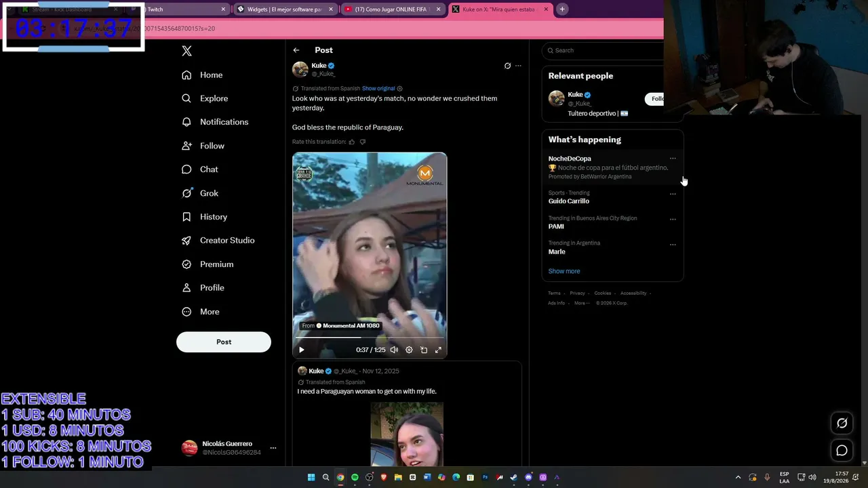This screenshot has width=868, height=488.
Task: Click the Grok icon on Kuke's post
Action: click(x=507, y=66)
